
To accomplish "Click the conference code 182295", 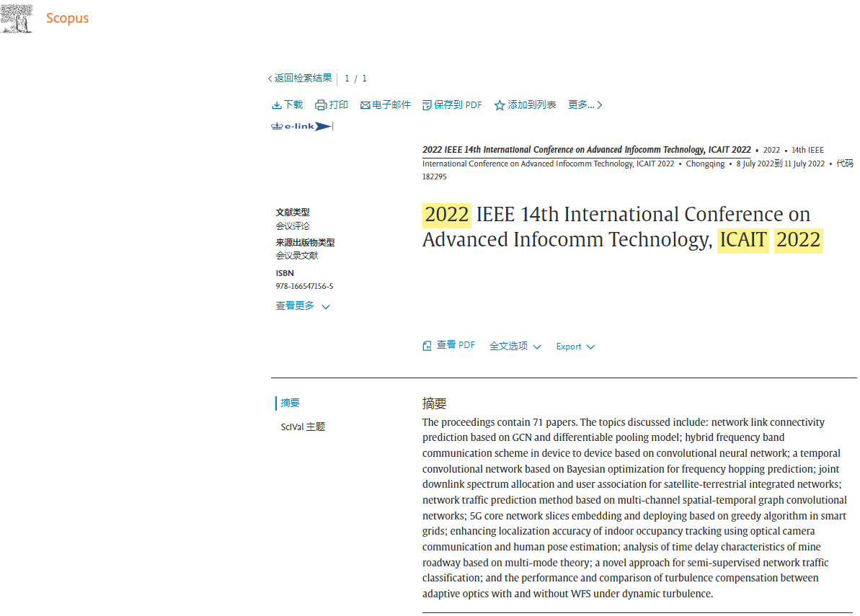I will point(435,177).
